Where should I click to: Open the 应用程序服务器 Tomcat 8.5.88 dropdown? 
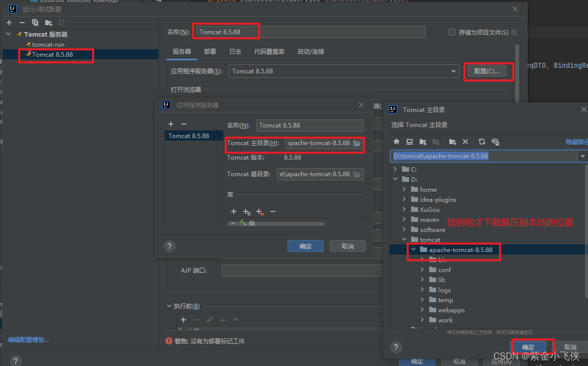453,71
